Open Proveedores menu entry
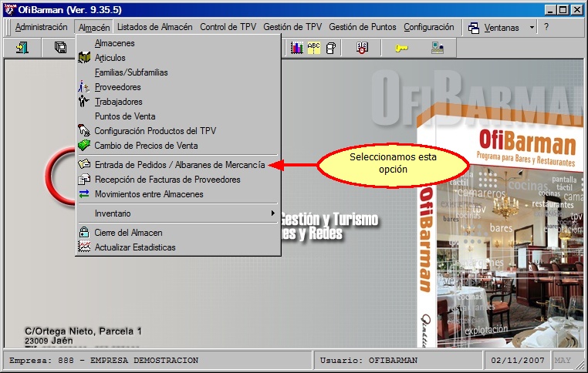 point(178,87)
